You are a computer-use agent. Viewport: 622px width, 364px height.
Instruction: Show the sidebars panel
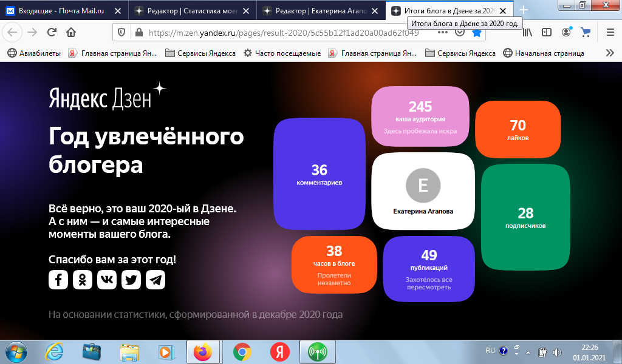click(x=547, y=32)
